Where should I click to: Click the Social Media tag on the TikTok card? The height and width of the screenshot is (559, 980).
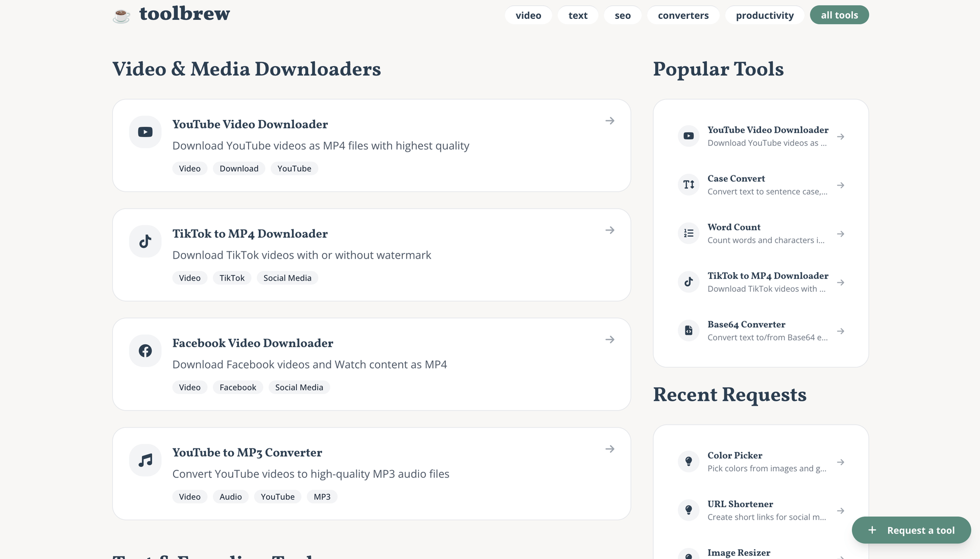tap(287, 278)
